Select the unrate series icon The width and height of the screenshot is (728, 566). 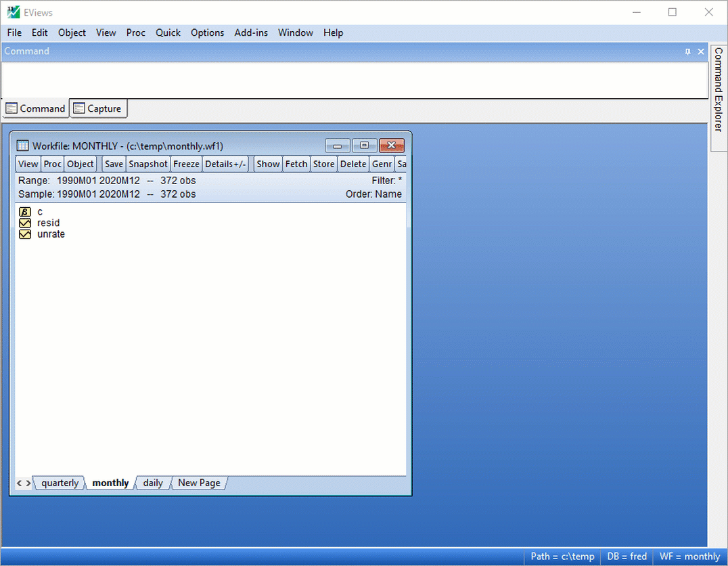(x=25, y=234)
